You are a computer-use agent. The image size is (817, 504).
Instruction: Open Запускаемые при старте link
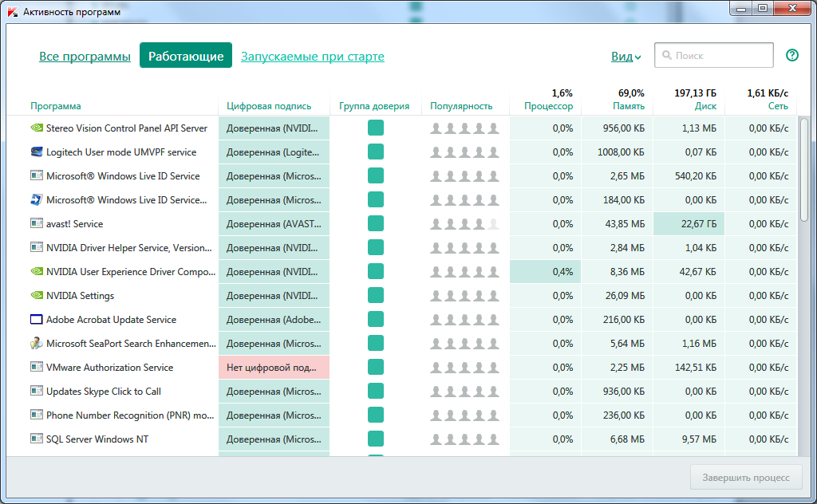pyautogui.click(x=313, y=57)
